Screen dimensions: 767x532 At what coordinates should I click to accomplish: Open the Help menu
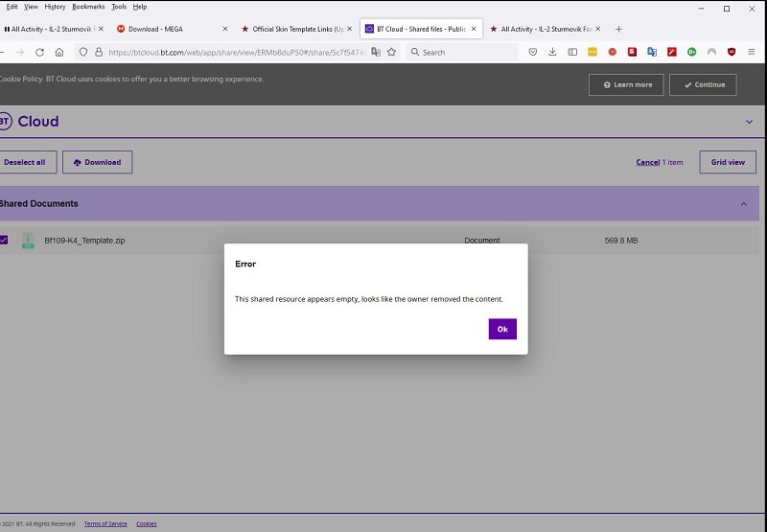(x=140, y=7)
